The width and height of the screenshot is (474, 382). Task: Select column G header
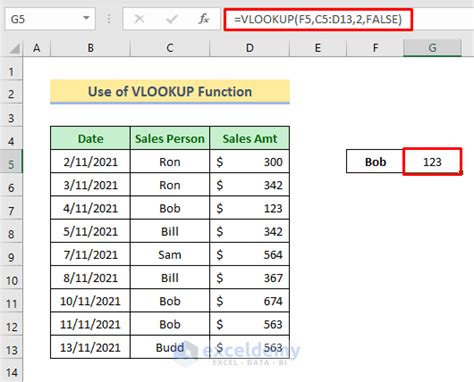[x=432, y=48]
